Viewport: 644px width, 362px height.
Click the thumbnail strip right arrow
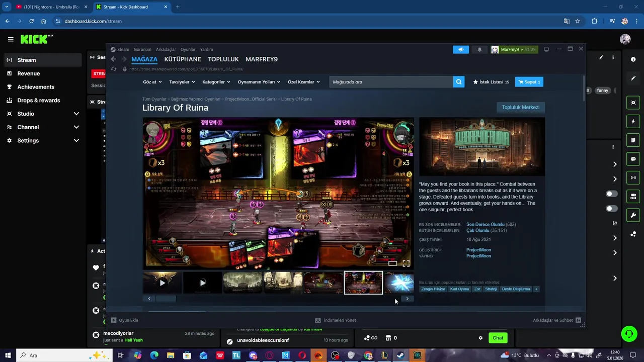pyautogui.click(x=407, y=299)
